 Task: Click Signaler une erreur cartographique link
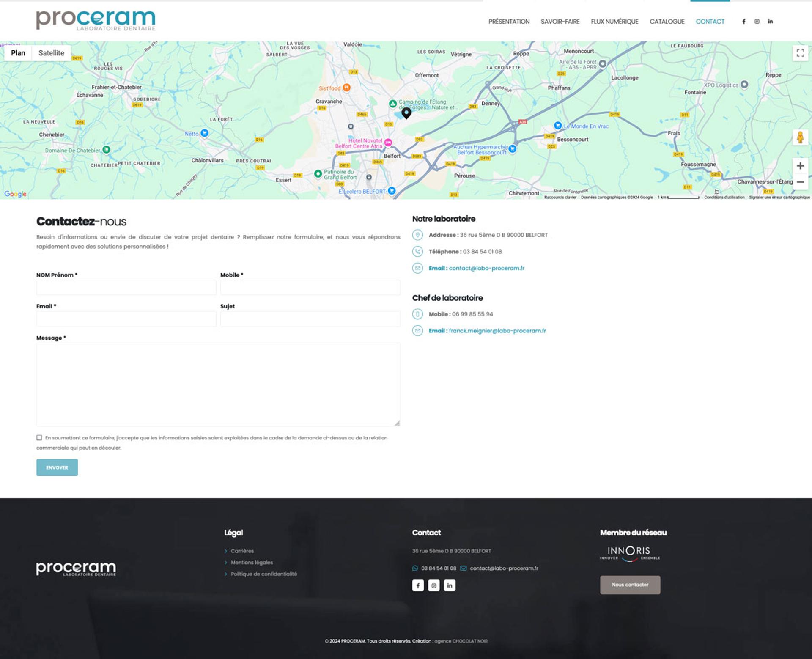pyautogui.click(x=779, y=197)
